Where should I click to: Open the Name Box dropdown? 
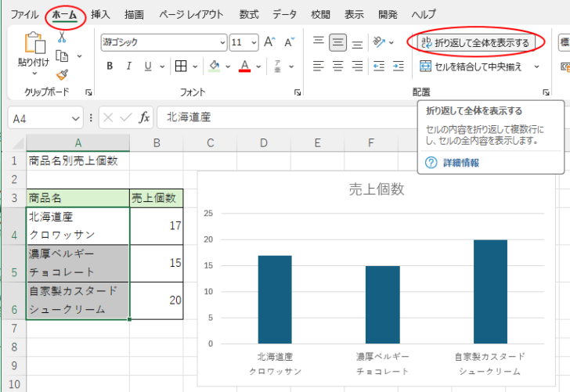75,119
